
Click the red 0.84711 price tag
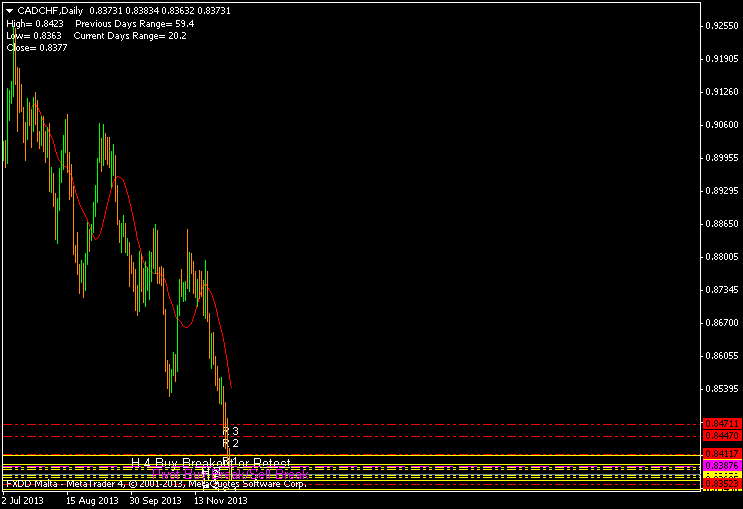pos(720,425)
